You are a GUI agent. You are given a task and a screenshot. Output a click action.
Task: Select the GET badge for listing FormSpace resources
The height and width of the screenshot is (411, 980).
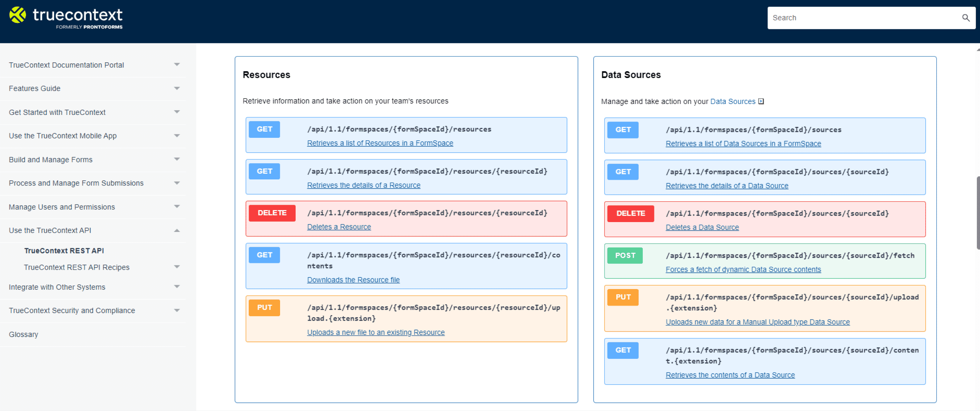tap(264, 129)
